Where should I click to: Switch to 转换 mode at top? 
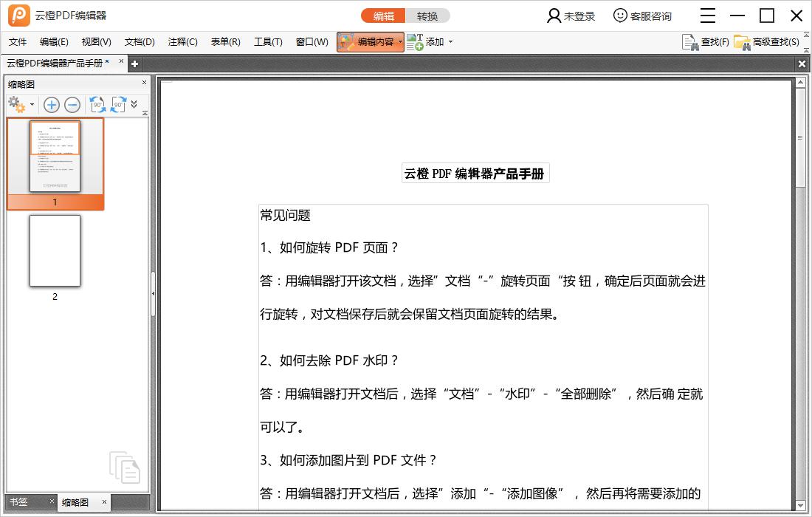[x=427, y=16]
